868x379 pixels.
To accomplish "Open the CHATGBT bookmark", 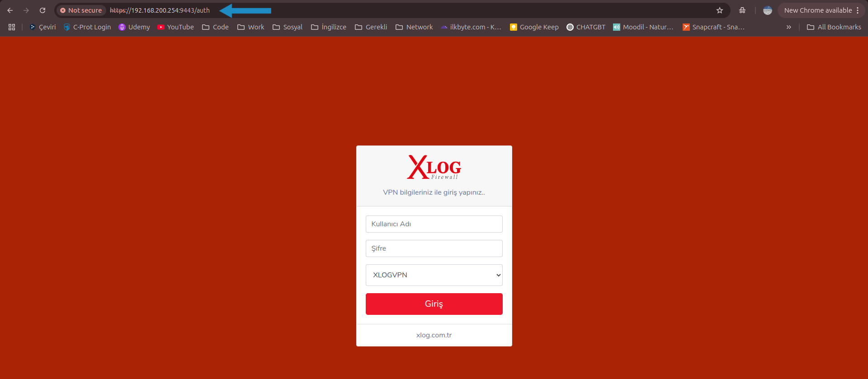I will click(x=586, y=27).
